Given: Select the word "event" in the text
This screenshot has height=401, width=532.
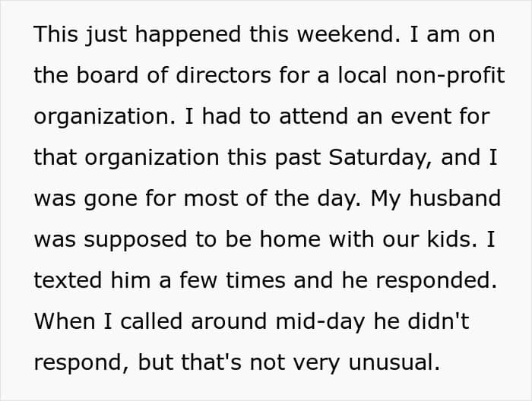Looking at the screenshot, I should pyautogui.click(x=421, y=116).
